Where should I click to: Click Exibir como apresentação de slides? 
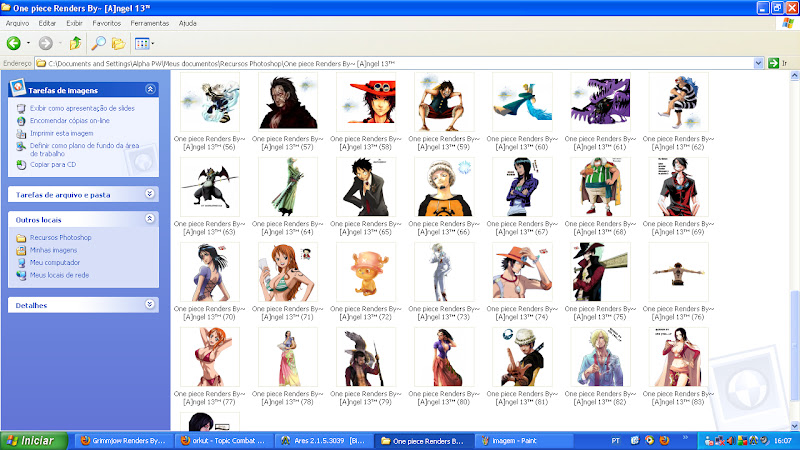tap(82, 108)
